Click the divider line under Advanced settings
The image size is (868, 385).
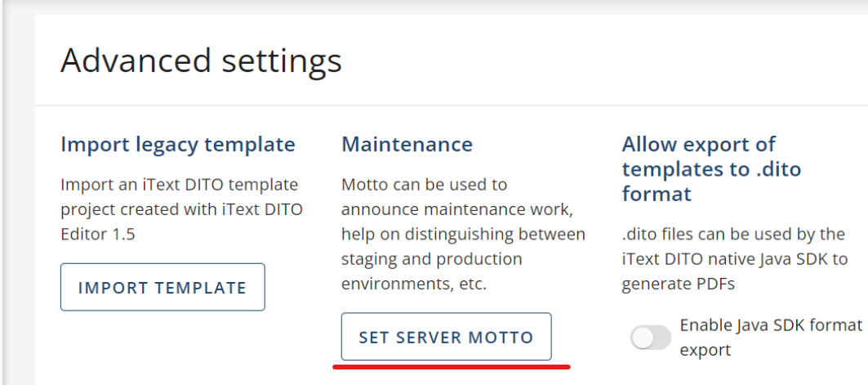pyautogui.click(x=449, y=105)
